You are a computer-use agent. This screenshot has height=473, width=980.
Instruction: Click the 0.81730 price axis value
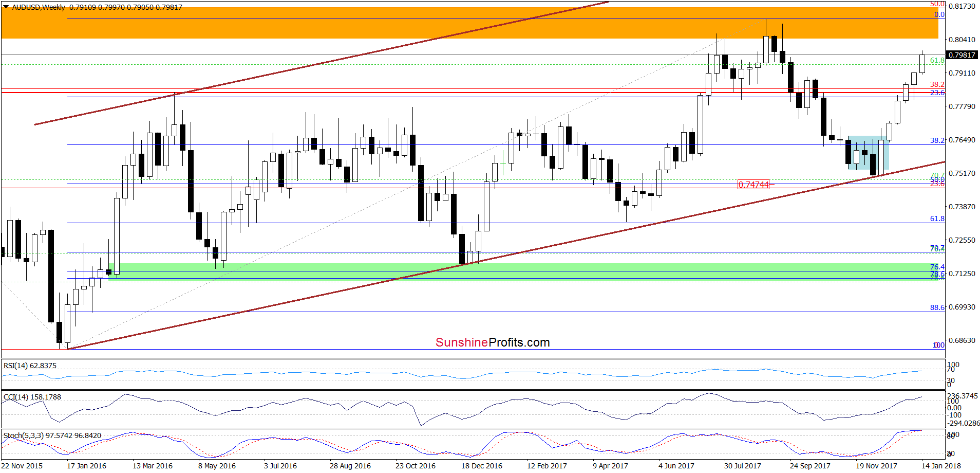pos(962,6)
